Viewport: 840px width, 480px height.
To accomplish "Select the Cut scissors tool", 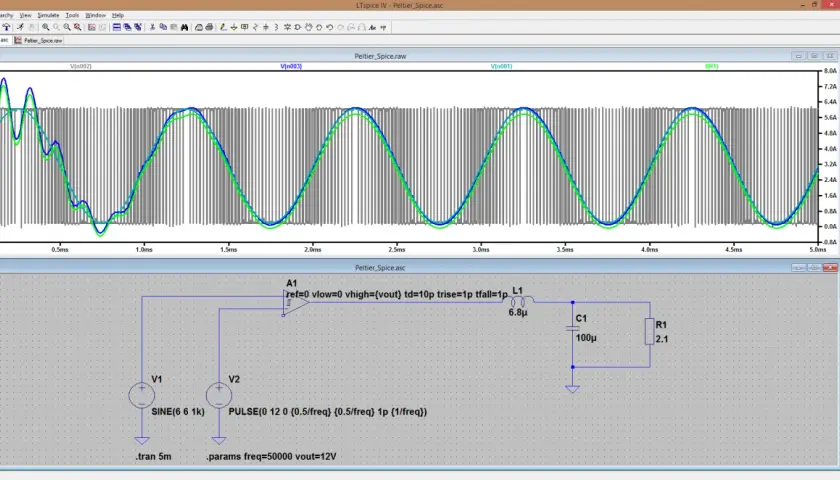I will coord(152,27).
